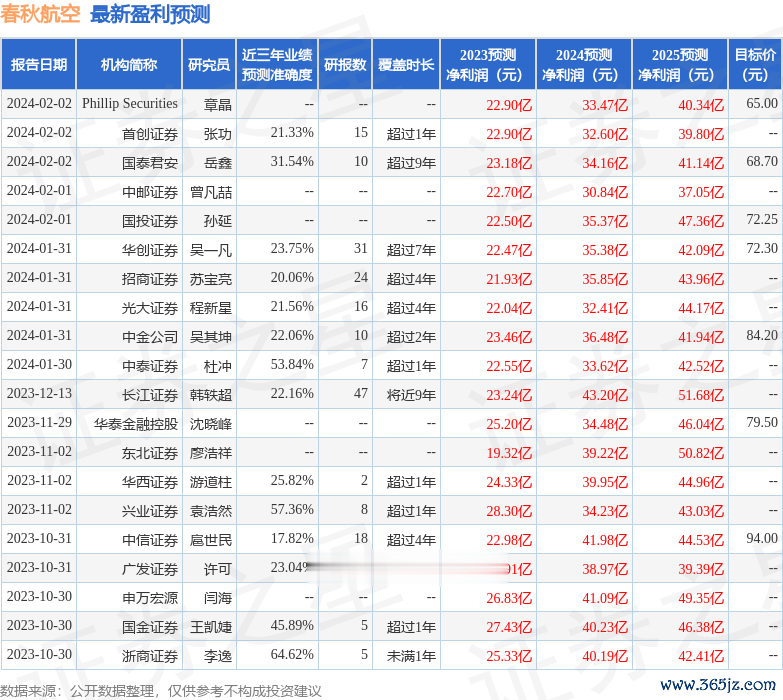Screen dimensions: 783x700
Task: Click 2025 forecast 51.68亿
Action: (701, 395)
